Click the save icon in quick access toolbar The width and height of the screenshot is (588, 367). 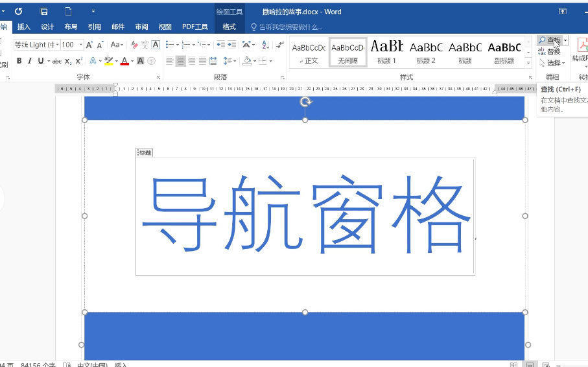pyautogui.click(x=43, y=12)
